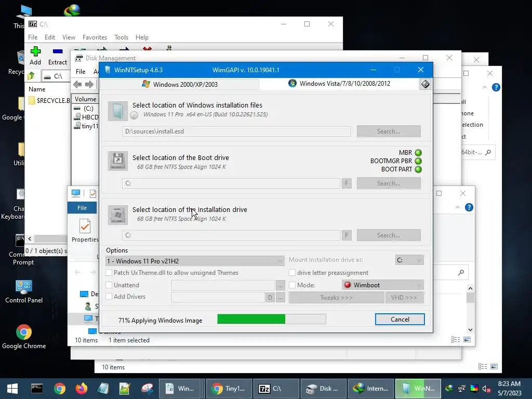This screenshot has height=399, width=532.
Task: Switch to Windows 2000/XP/2003 tab
Action: [180, 85]
